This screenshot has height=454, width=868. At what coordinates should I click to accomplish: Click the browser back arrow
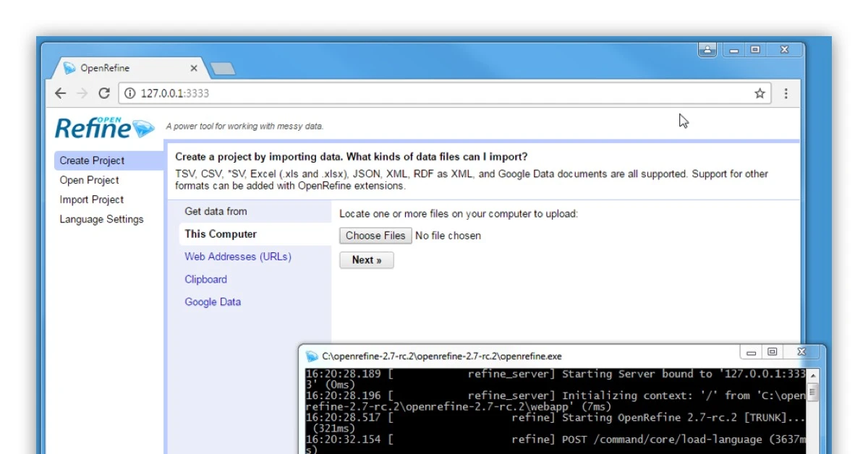(61, 93)
